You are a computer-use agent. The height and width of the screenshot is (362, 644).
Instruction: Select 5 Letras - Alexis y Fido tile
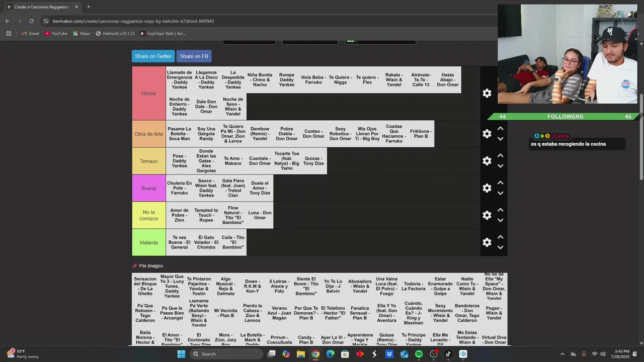point(279,286)
